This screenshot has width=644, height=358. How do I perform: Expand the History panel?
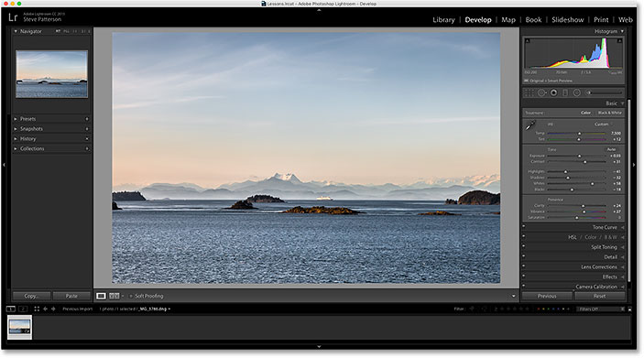click(16, 139)
